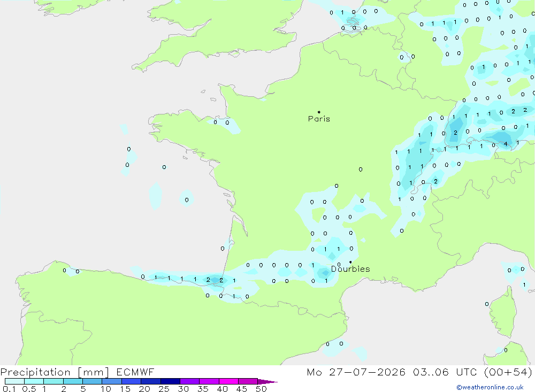Viewport: 535px width, 392px height.
Task: Click the ECMWF model label
Action: [x=135, y=372]
